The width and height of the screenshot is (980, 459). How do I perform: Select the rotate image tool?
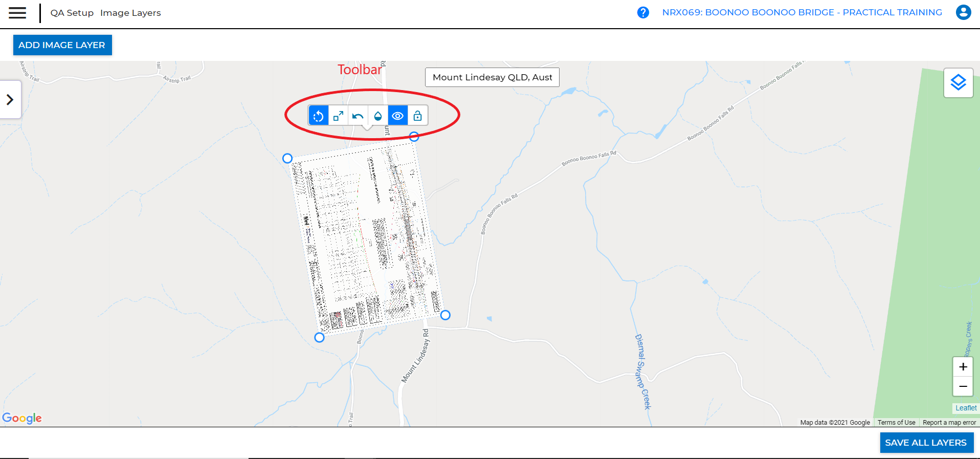(318, 116)
